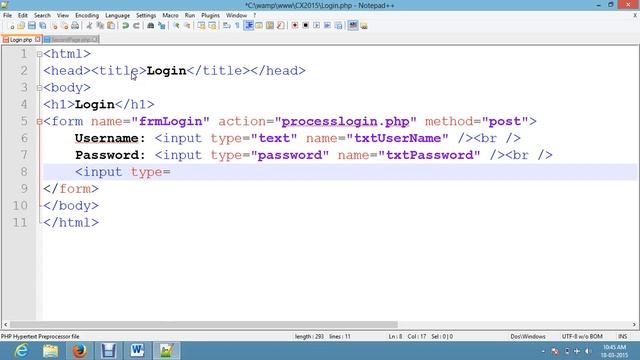
Task: Open the Encoding menu
Action: (87, 15)
